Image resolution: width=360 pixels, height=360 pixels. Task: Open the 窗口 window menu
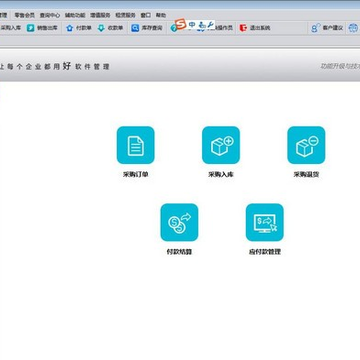[146, 15]
